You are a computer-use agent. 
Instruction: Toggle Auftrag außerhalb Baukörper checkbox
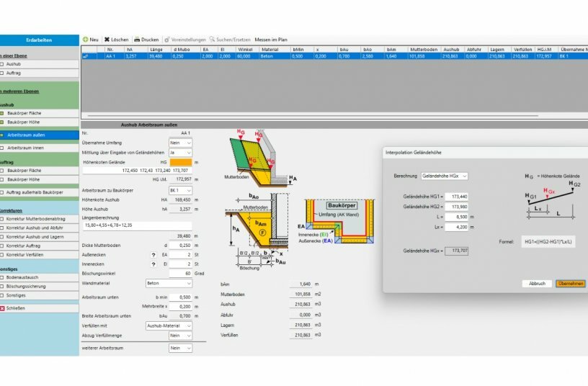pyautogui.click(x=2, y=192)
